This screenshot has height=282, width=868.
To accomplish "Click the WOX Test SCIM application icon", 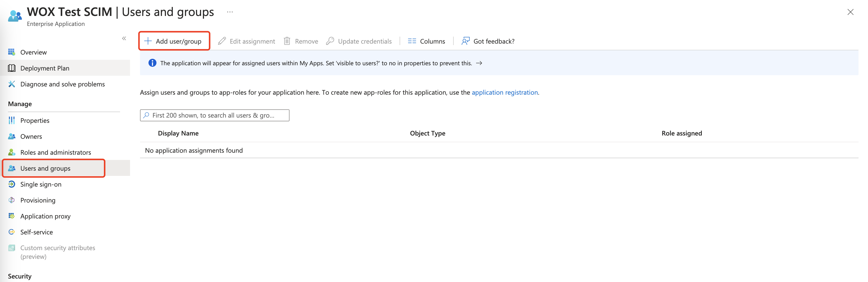I will click(15, 16).
